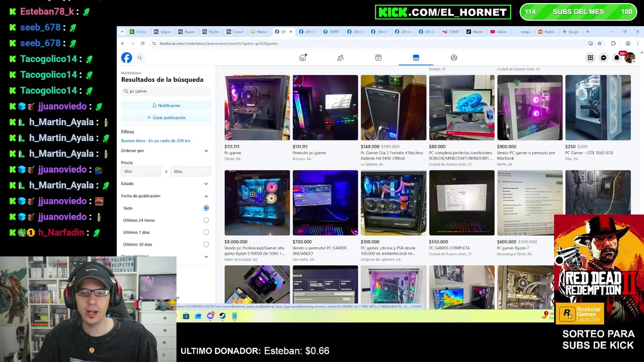Go to Facebook Home icon
The height and width of the screenshot is (362, 644).
pos(302,58)
